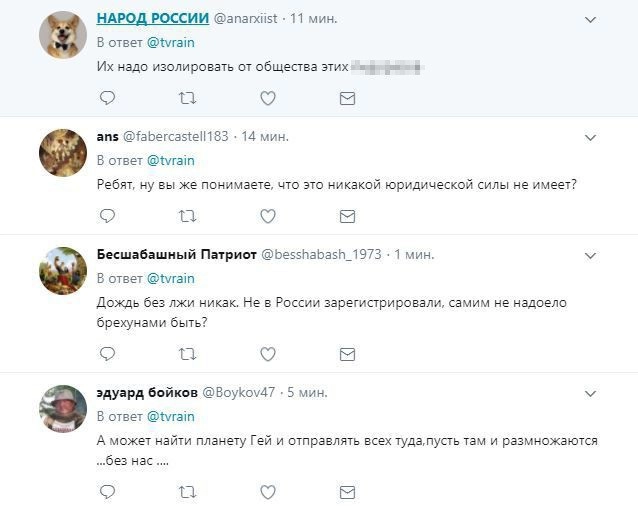The height and width of the screenshot is (510, 638).
Task: Retweet the Бесшабашный Патриот tweet
Action: pos(186,354)
